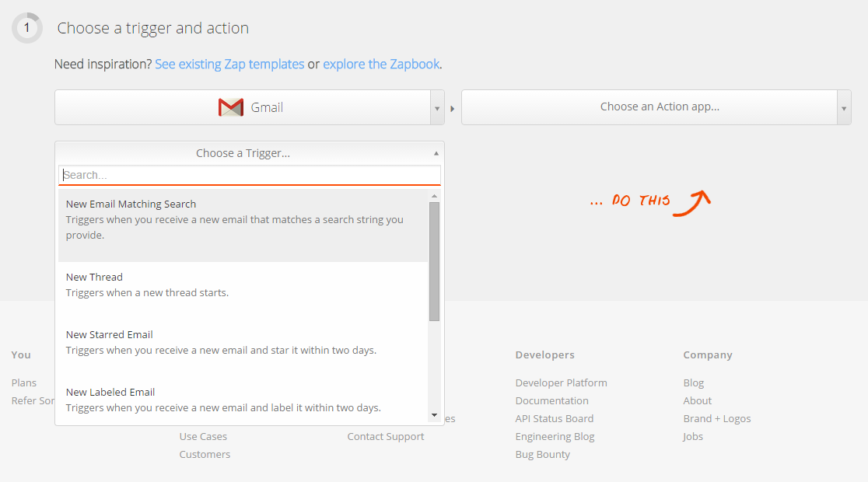Select the New Thread trigger
This screenshot has width=868, height=482.
[x=243, y=291]
